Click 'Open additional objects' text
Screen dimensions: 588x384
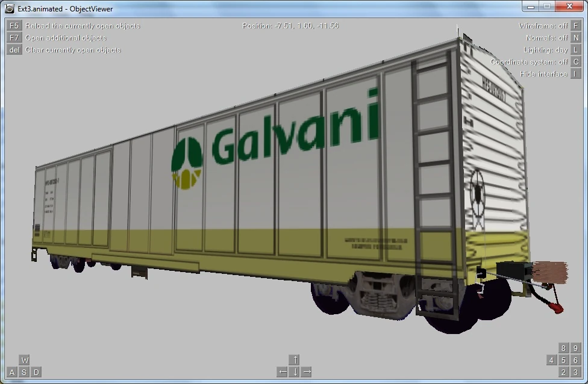66,38
